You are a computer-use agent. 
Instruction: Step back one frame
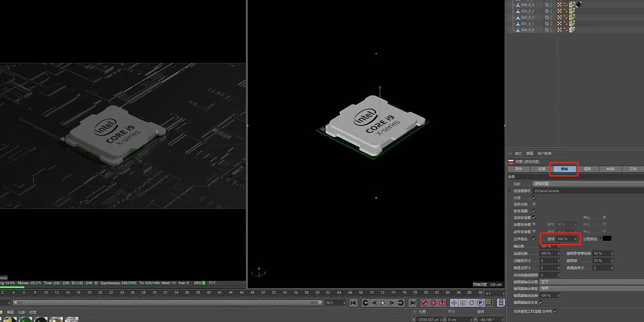click(374, 303)
